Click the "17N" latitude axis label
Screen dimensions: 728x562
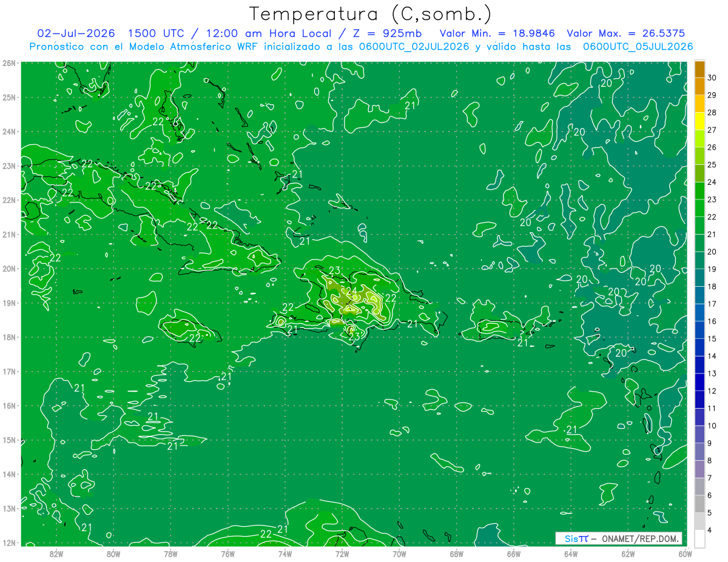pyautogui.click(x=8, y=371)
